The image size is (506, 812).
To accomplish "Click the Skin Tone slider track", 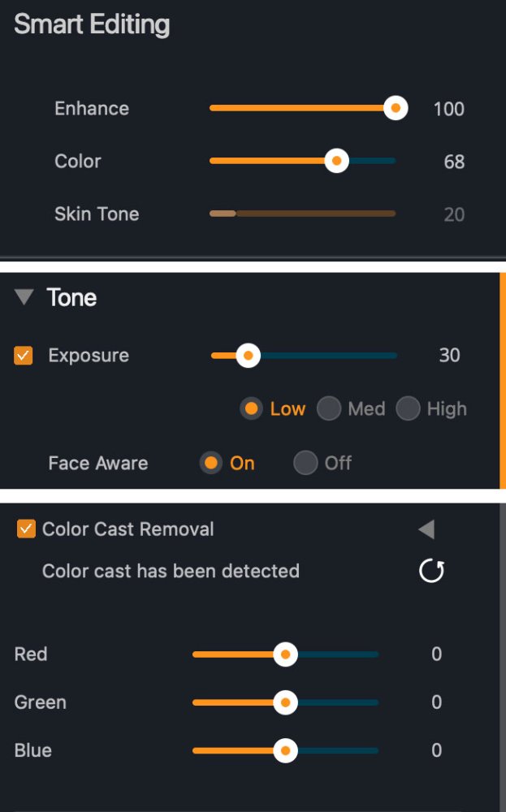I will [x=301, y=214].
